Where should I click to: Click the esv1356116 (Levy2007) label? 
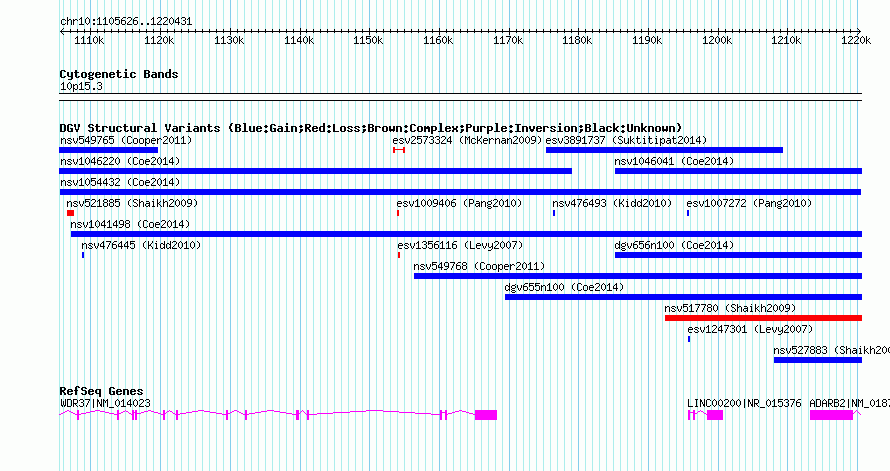pyautogui.click(x=460, y=245)
